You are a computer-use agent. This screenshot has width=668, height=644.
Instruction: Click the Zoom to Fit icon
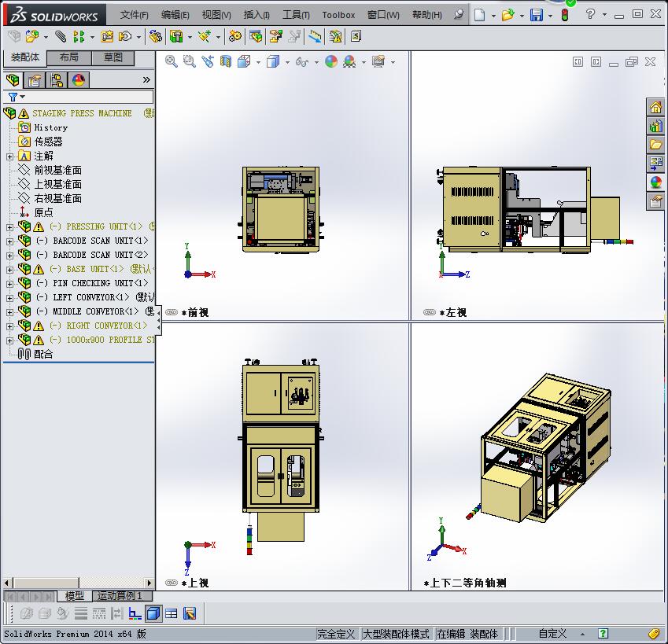[172, 61]
